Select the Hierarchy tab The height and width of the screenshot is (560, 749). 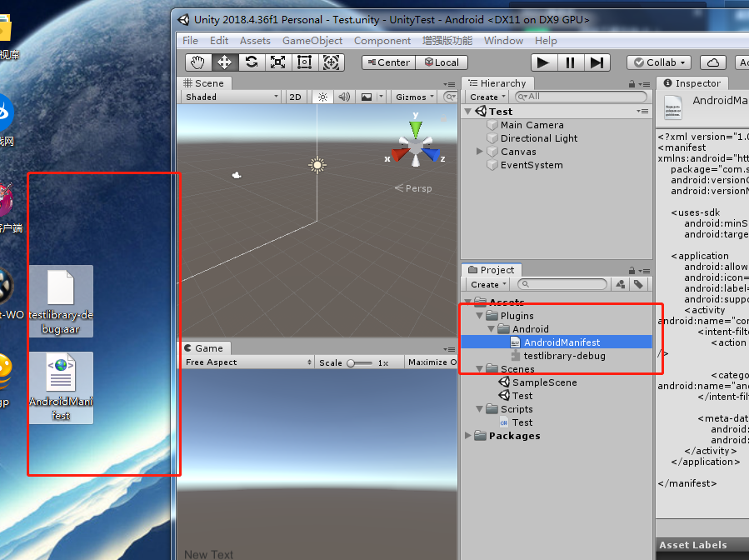[497, 83]
